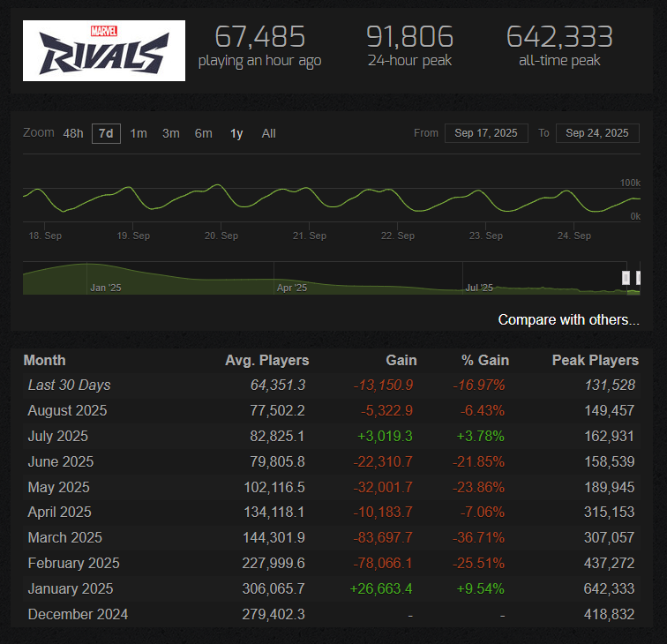Grab the left navigator range handle

click(x=626, y=278)
